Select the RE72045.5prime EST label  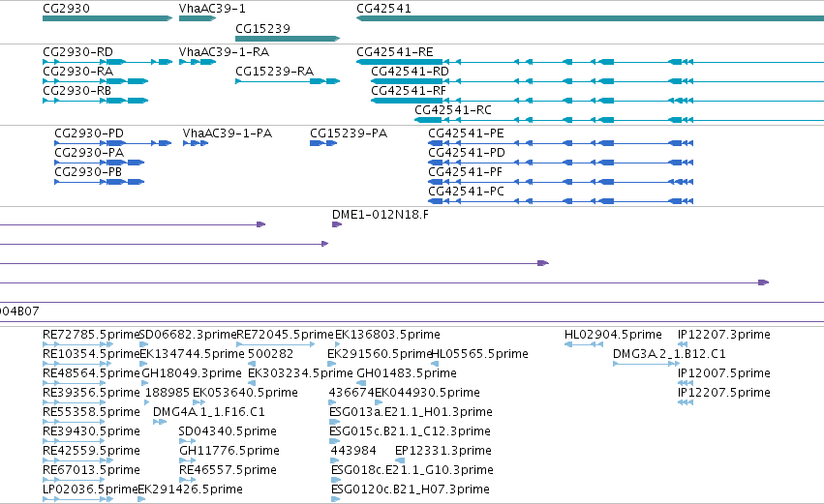tap(286, 335)
